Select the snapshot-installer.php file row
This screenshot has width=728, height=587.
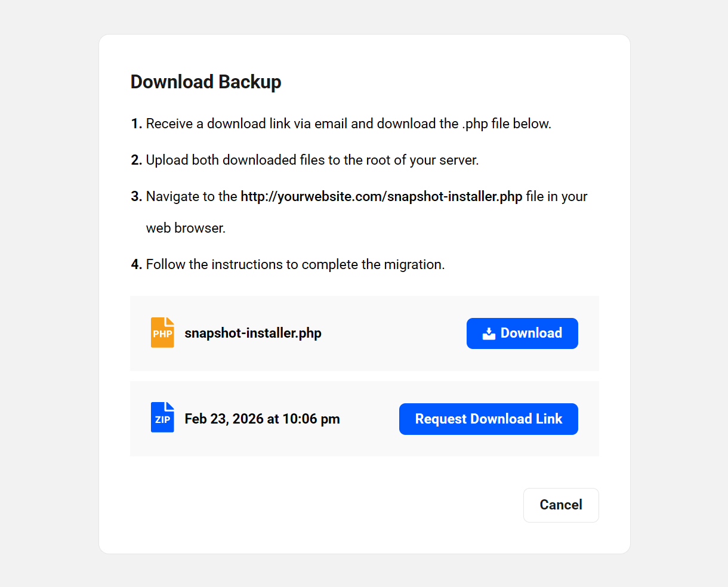(364, 333)
